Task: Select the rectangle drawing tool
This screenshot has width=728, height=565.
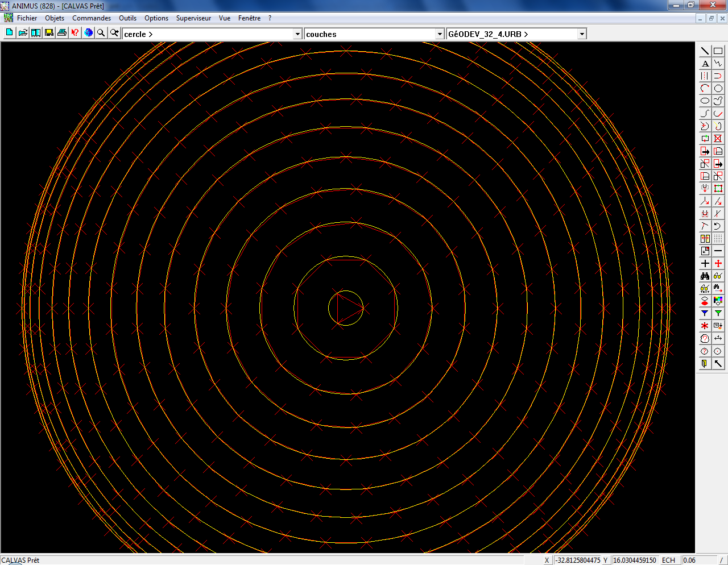Action: [718, 51]
